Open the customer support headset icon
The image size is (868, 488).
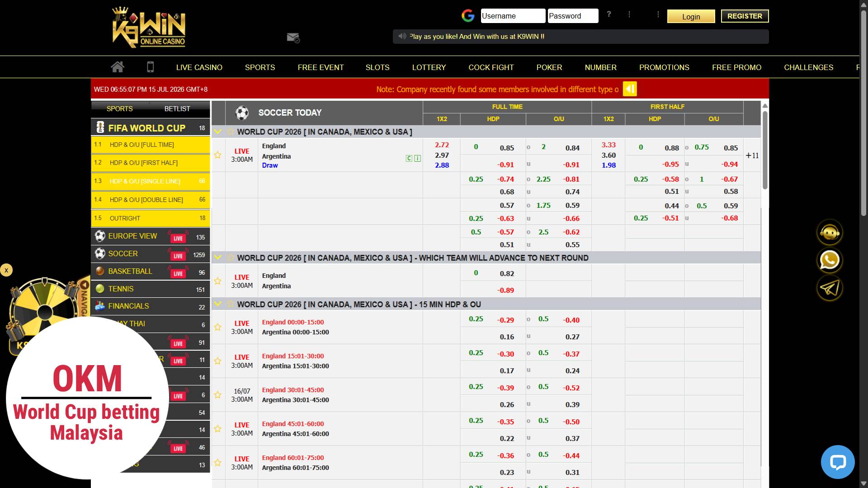(x=830, y=232)
